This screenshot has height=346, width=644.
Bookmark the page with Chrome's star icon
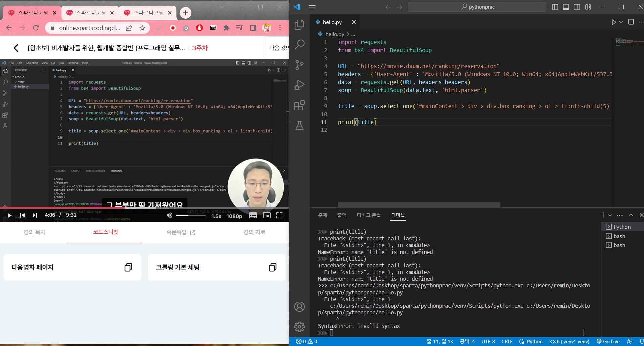pos(142,28)
